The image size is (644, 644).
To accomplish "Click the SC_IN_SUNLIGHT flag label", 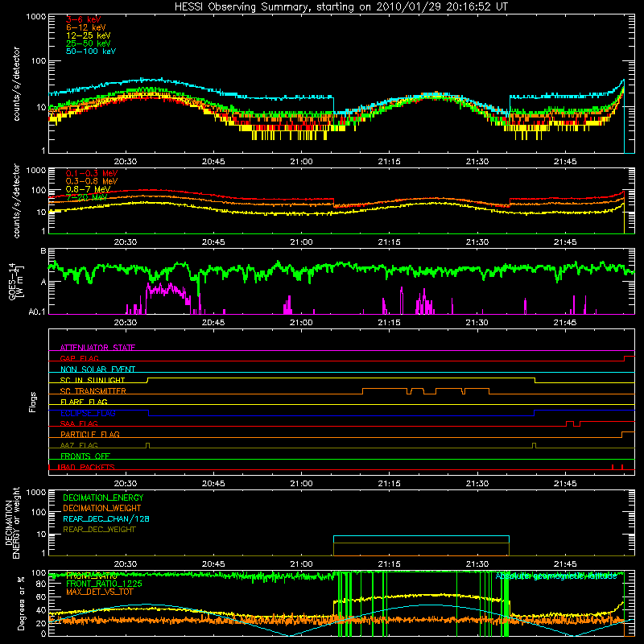I will click(93, 380).
